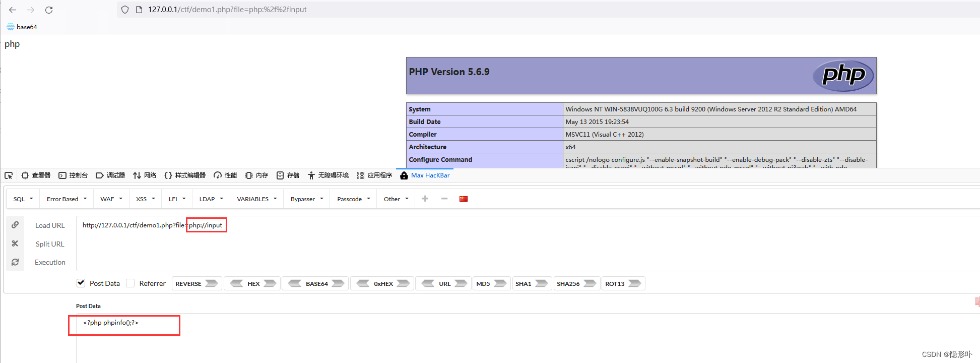Screen dimensions: 980x363
Task: Enable the Referrer checkbox
Action: (130, 283)
